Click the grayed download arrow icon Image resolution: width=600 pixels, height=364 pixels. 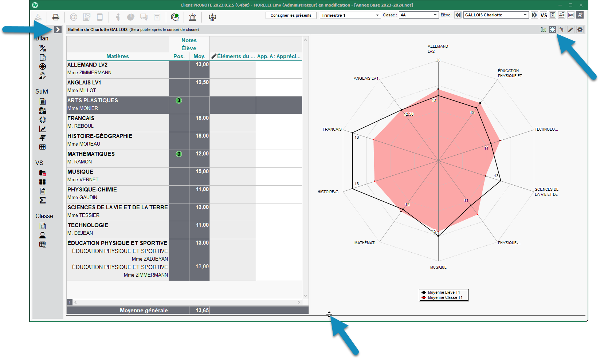click(x=38, y=17)
